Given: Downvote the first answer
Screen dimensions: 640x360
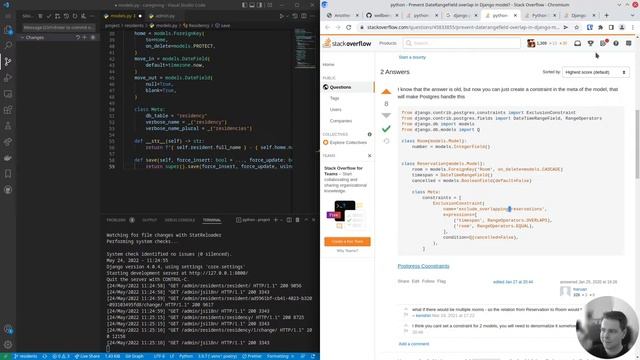Looking at the screenshot, I should click(386, 116).
